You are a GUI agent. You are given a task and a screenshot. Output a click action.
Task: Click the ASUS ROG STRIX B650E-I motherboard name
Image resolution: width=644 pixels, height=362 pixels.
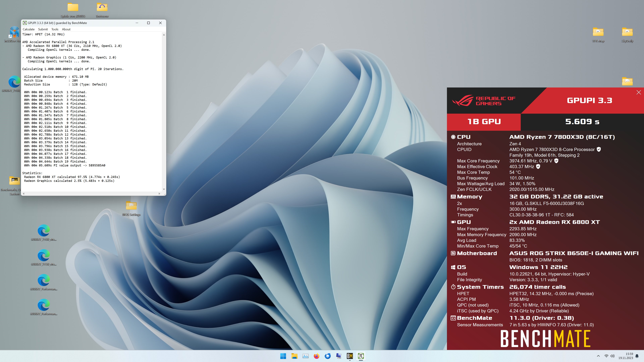[x=574, y=253]
